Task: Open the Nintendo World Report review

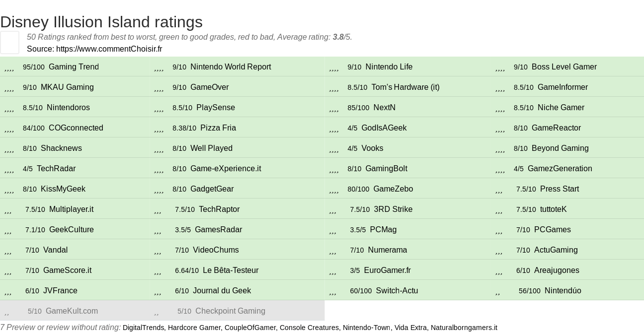Action: (x=231, y=67)
